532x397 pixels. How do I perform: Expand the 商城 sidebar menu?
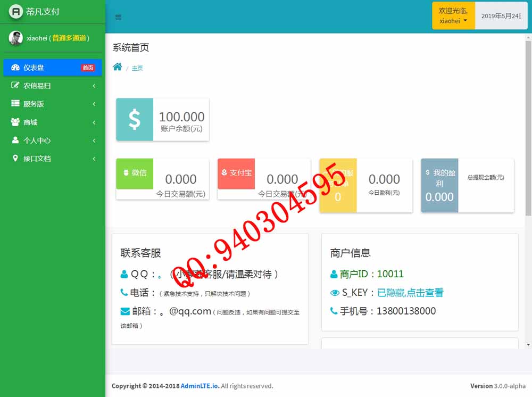[x=52, y=122]
